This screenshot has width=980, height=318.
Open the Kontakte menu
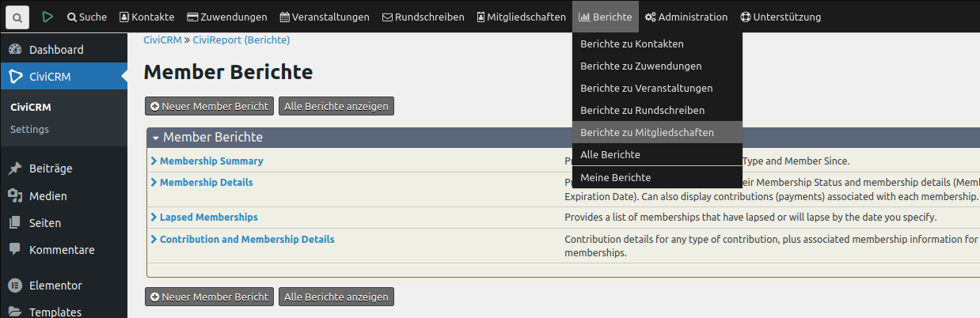147,17
